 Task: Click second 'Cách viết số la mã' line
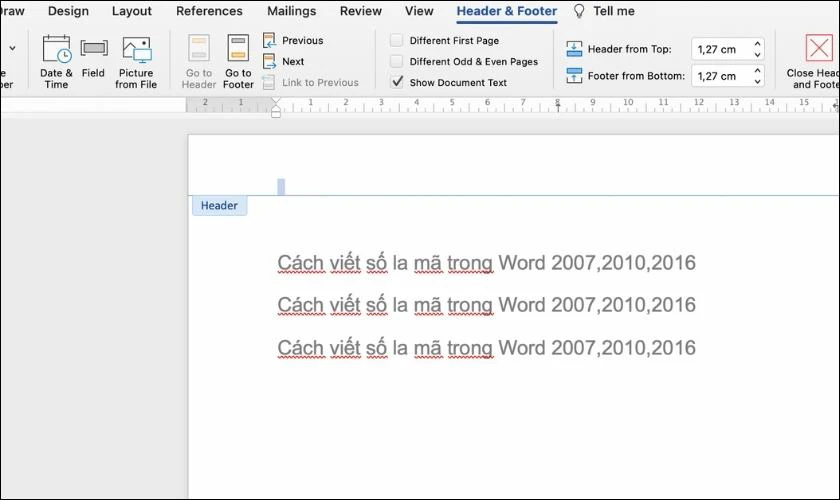[486, 305]
